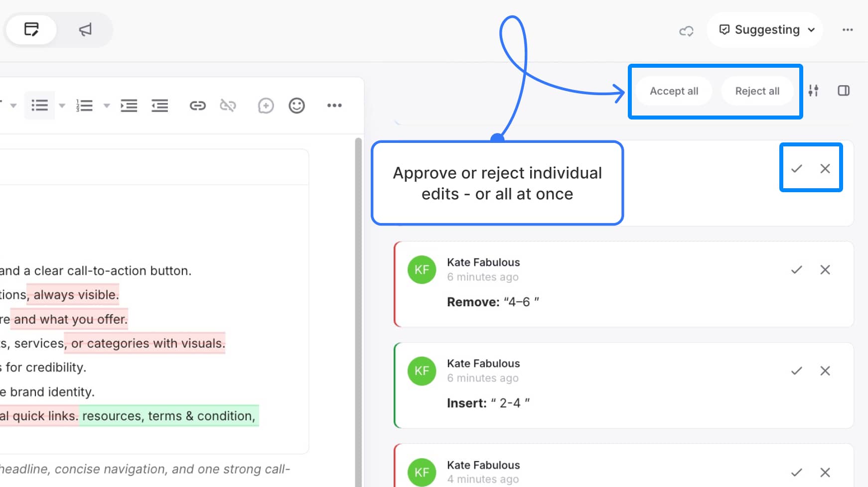Reject the top suggestion with X
Screen dimensions: 868x487
tap(825, 169)
